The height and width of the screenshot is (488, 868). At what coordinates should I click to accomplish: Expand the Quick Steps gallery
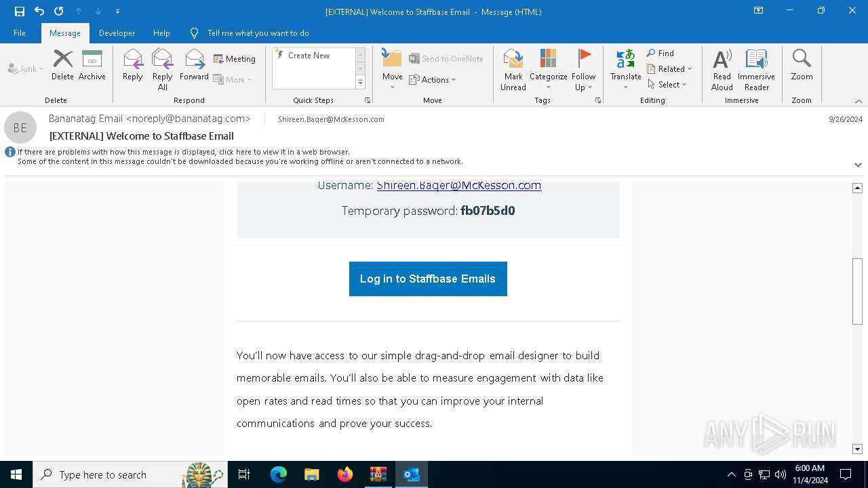pos(360,83)
